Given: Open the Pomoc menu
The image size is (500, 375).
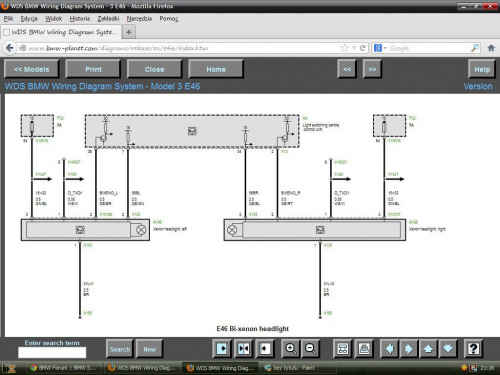Looking at the screenshot, I should (x=169, y=19).
